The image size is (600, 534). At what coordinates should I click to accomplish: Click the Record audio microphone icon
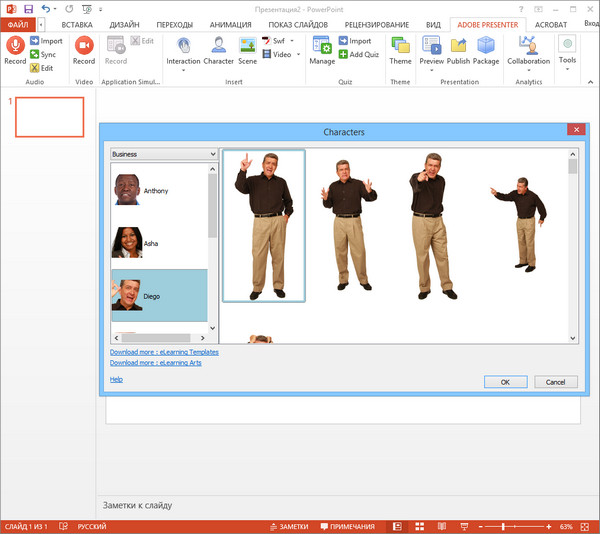pyautogui.click(x=15, y=46)
